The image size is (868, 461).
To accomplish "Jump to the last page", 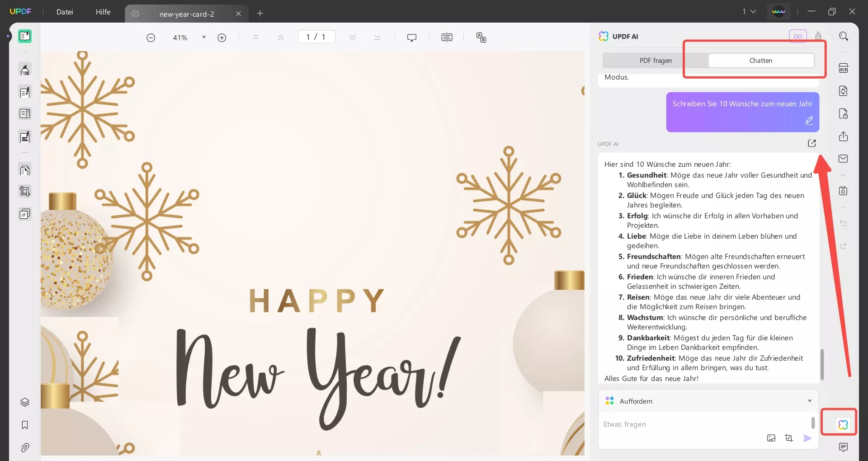I will tap(377, 38).
